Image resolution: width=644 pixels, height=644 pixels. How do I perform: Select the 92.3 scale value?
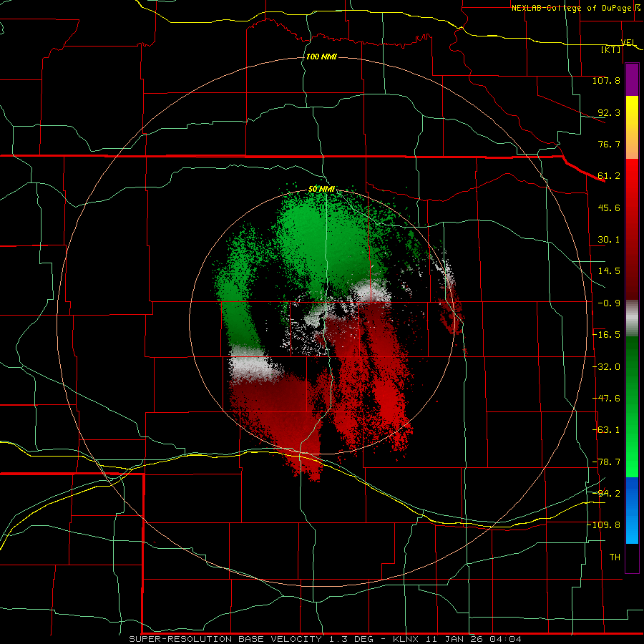coord(609,112)
